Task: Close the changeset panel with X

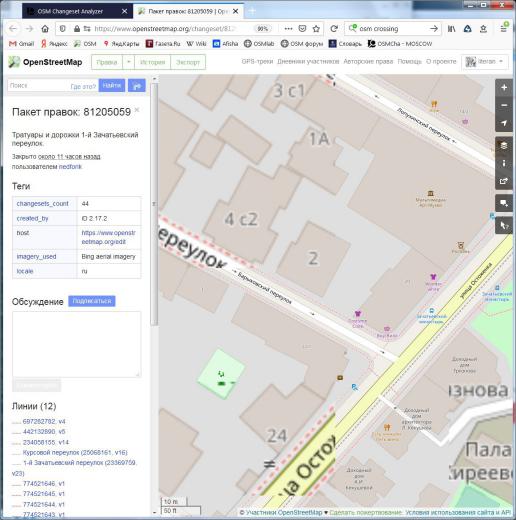Action: [x=137, y=110]
